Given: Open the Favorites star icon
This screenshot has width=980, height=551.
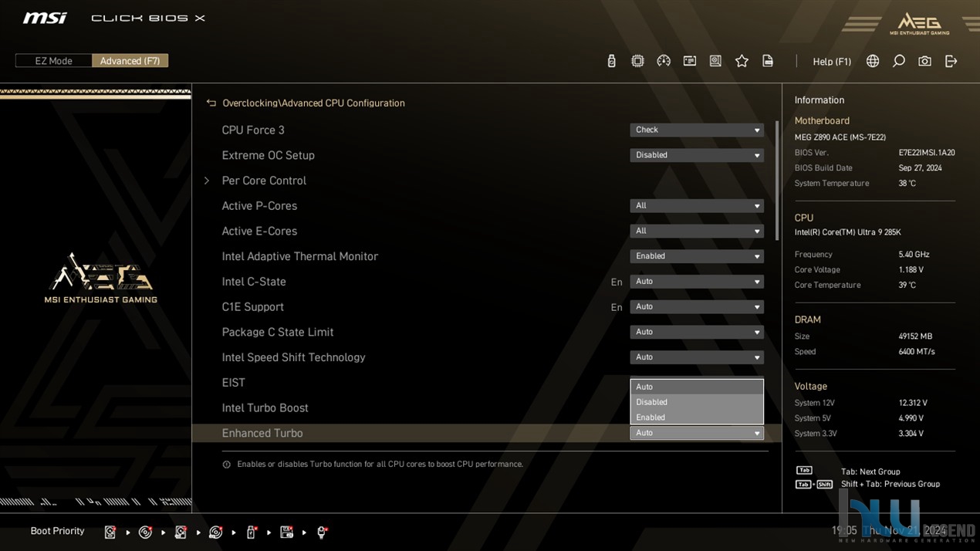Looking at the screenshot, I should click(742, 61).
